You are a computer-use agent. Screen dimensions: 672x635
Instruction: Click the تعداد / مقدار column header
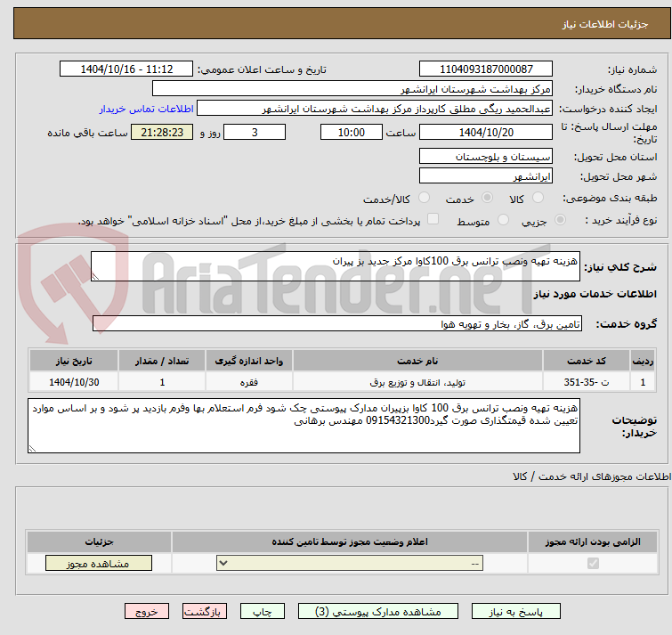click(162, 361)
